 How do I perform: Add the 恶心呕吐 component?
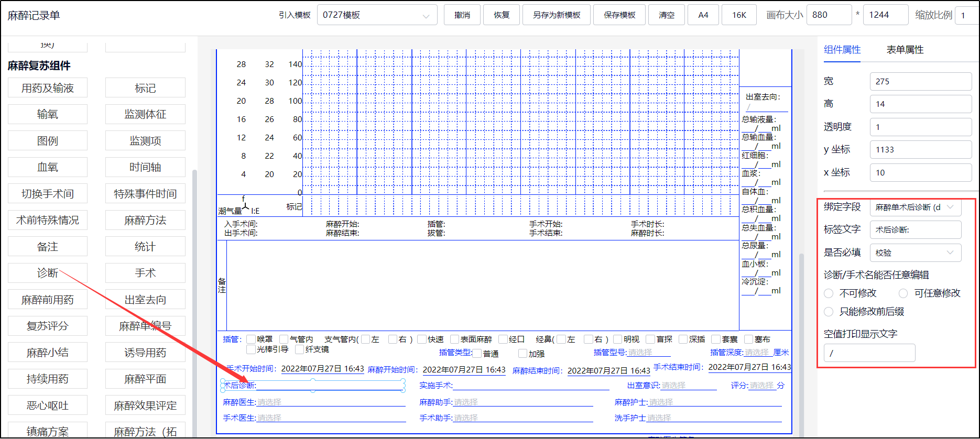(48, 405)
